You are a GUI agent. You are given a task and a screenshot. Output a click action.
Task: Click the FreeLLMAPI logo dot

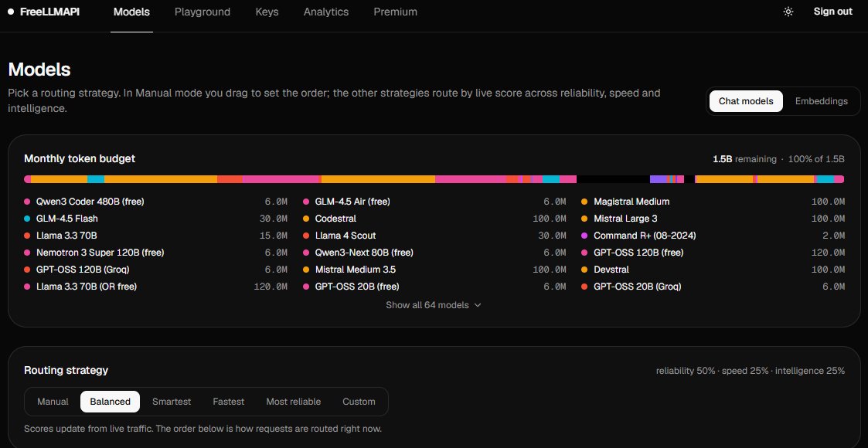(x=11, y=12)
